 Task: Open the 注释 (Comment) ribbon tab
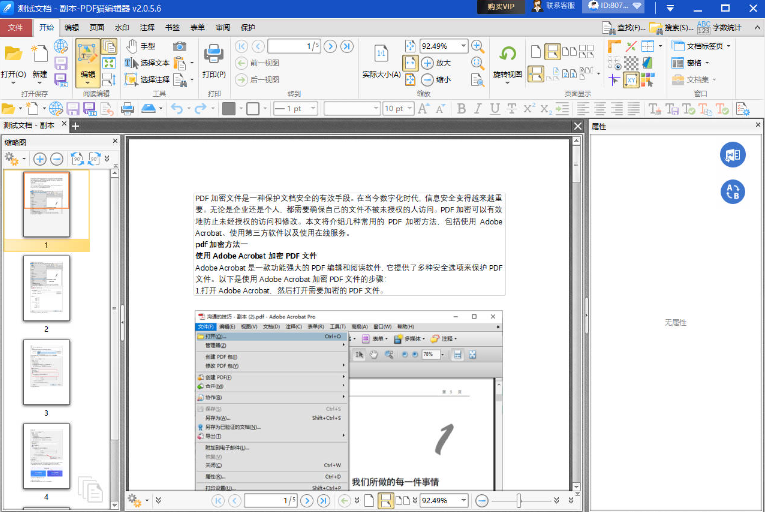pyautogui.click(x=147, y=28)
